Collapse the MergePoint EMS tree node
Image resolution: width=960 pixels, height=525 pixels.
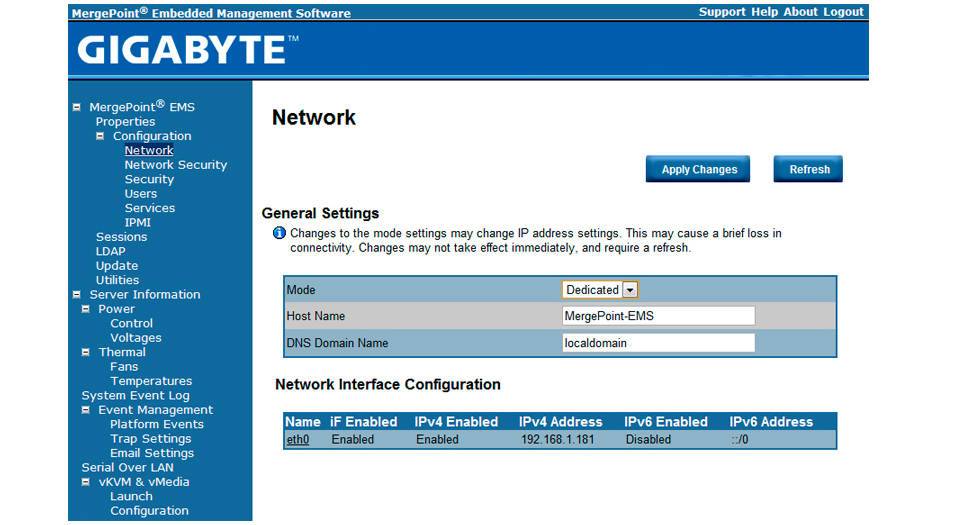(77, 107)
